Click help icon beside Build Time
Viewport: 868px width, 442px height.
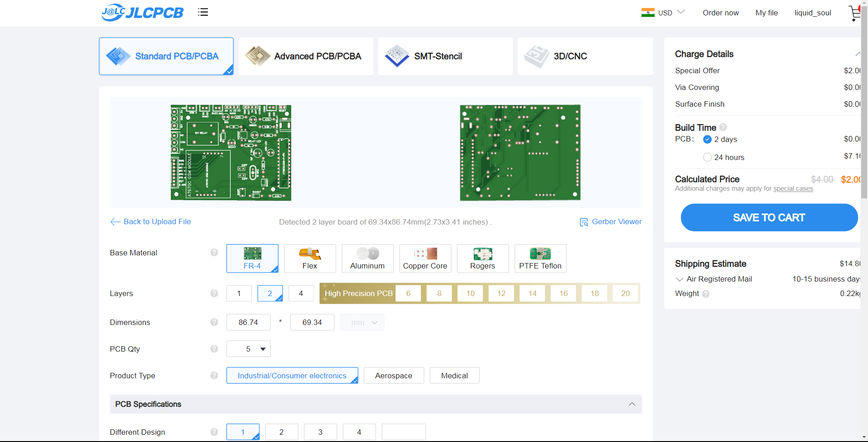tap(723, 127)
